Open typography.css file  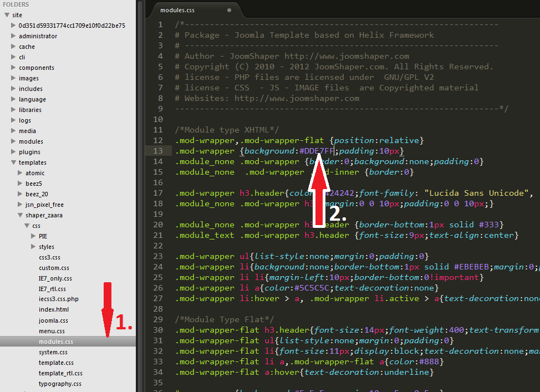pos(60,384)
